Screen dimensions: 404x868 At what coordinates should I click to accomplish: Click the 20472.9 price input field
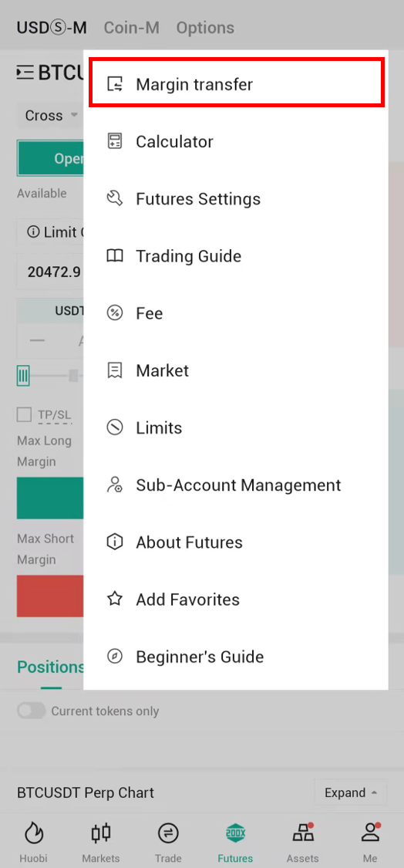pos(50,272)
